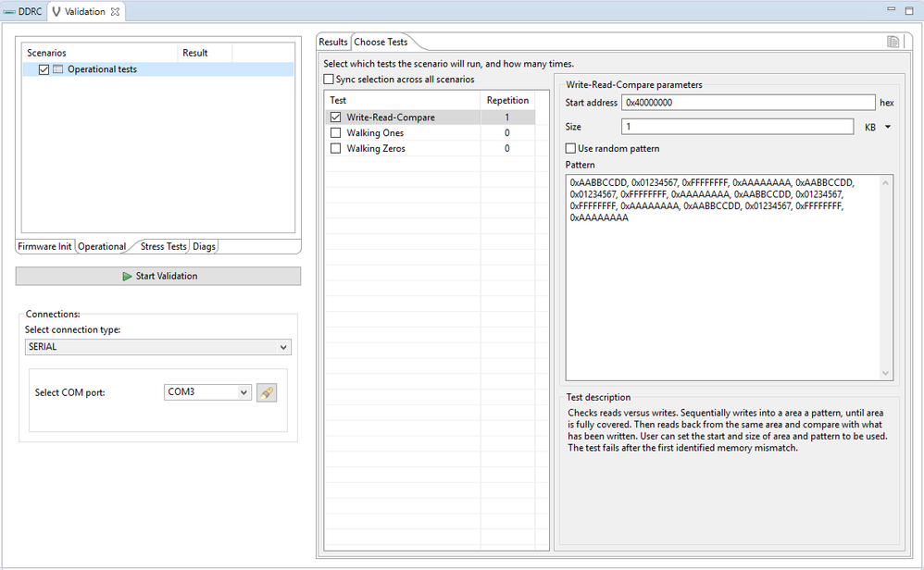Click the report icon at the Results panel's top right
The width and height of the screenshot is (924, 570).
[893, 42]
